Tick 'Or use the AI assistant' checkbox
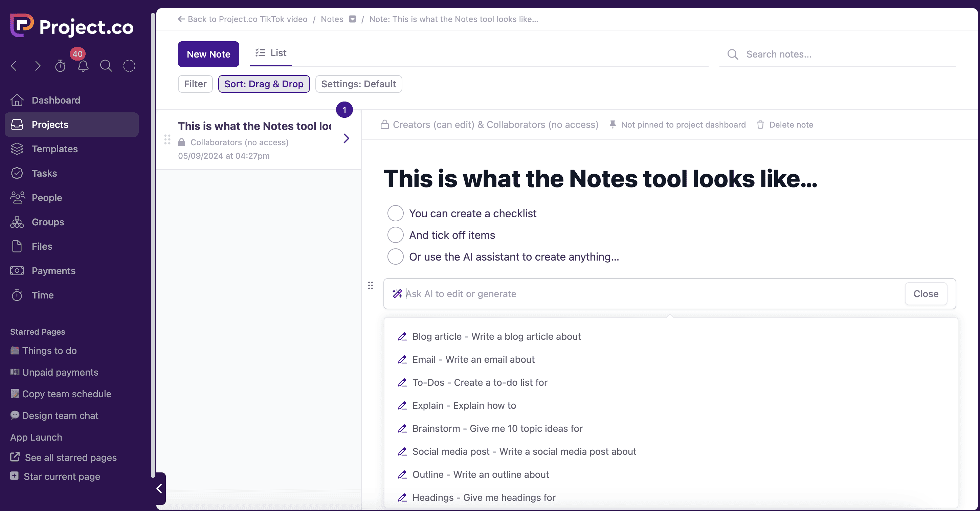Image resolution: width=980 pixels, height=511 pixels. (395, 257)
